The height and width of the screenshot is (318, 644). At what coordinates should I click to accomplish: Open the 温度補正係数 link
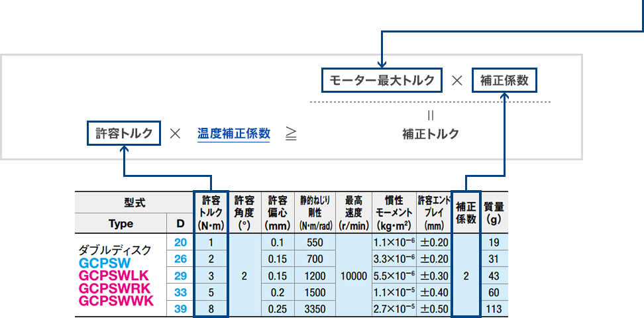233,134
